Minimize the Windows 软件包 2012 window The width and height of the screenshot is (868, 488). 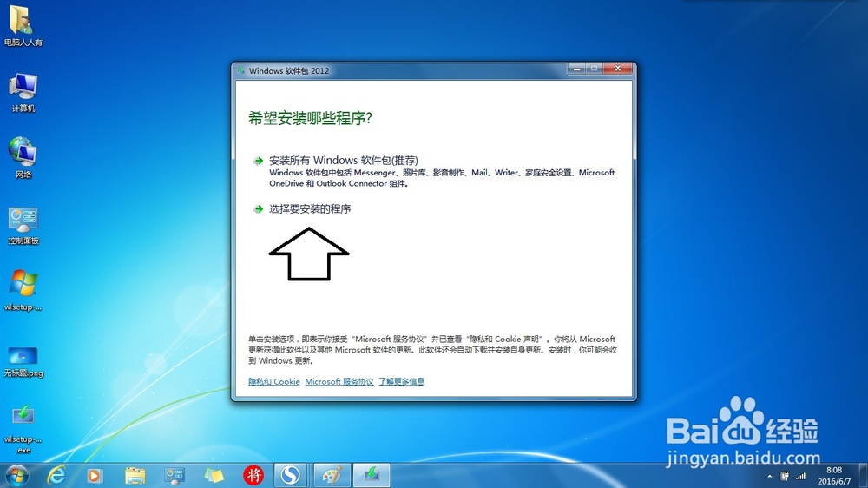(x=576, y=69)
